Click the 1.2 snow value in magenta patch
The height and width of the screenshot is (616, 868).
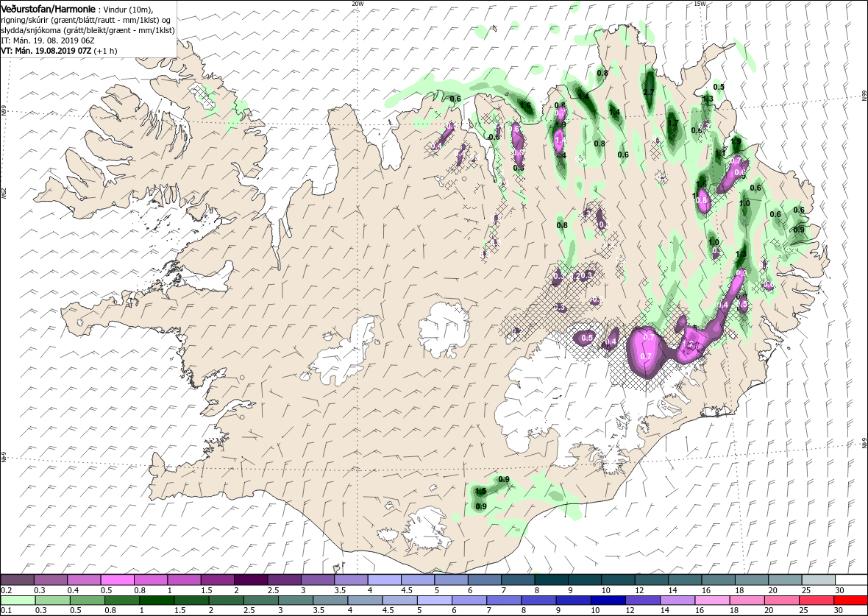tap(689, 344)
